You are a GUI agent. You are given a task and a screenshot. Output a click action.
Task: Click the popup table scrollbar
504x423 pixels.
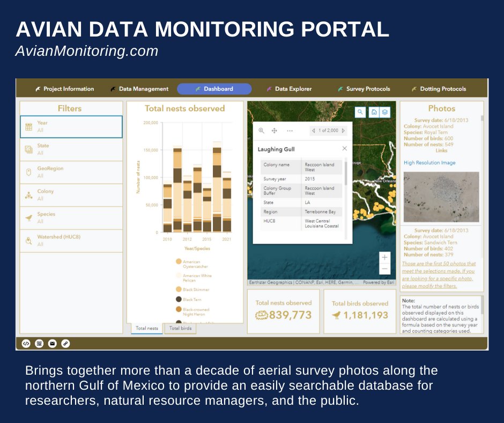[346, 173]
